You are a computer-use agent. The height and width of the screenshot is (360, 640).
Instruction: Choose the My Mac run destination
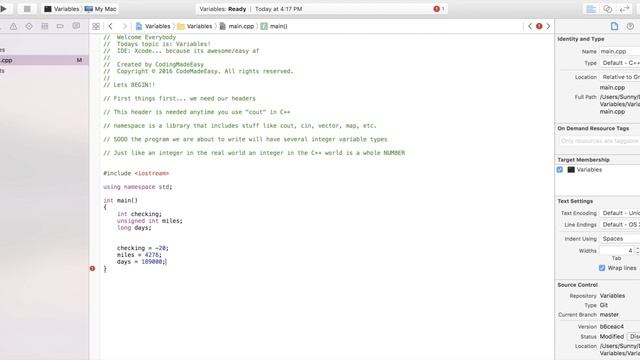coord(100,9)
